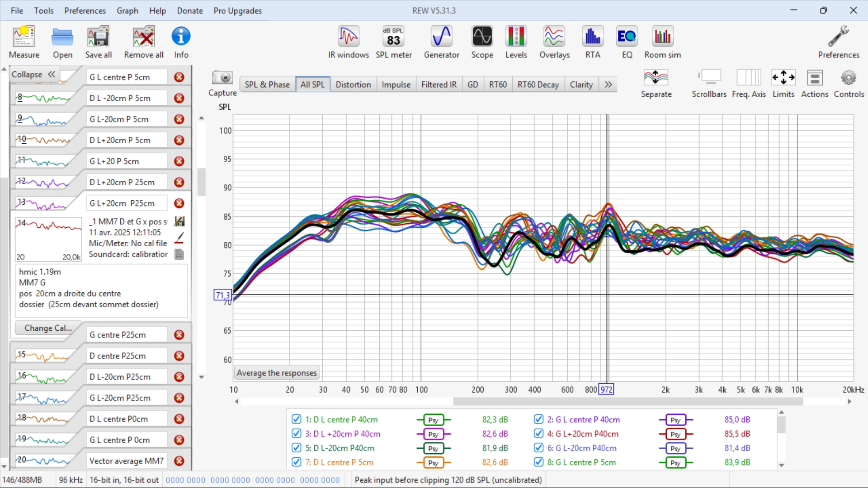Select measurement 14 thumbnail
This screenshot has width=868, height=488.
click(x=48, y=239)
